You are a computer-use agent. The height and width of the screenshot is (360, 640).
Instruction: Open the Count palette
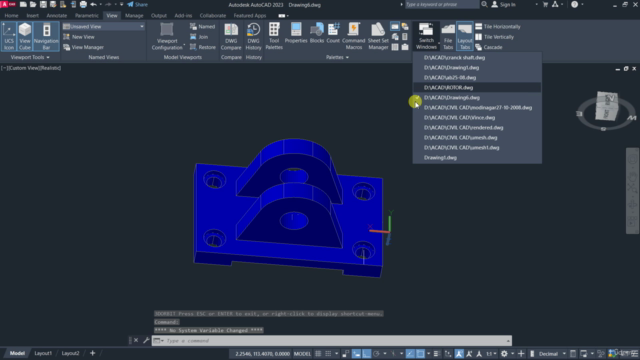point(333,33)
